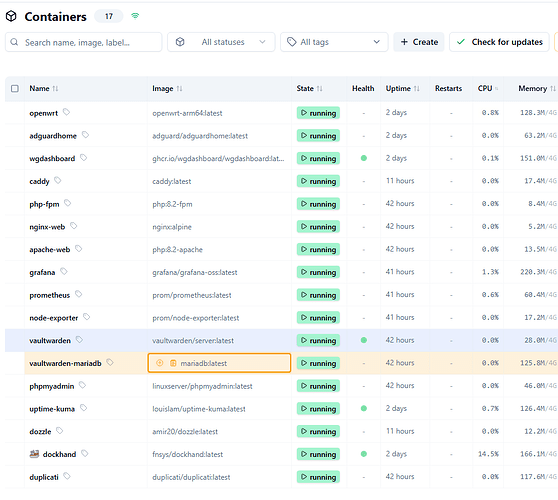Image resolution: width=558 pixels, height=500 pixels.
Task: Click the green health dot for dockhand
Action: pos(364,454)
